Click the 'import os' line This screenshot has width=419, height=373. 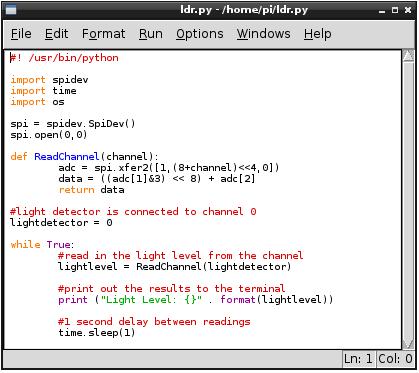(37, 102)
